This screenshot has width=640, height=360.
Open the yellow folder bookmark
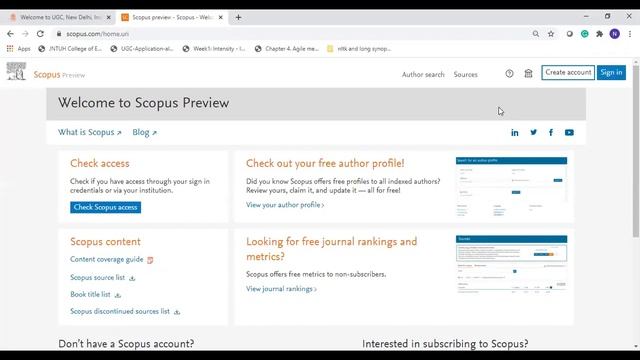point(359,49)
